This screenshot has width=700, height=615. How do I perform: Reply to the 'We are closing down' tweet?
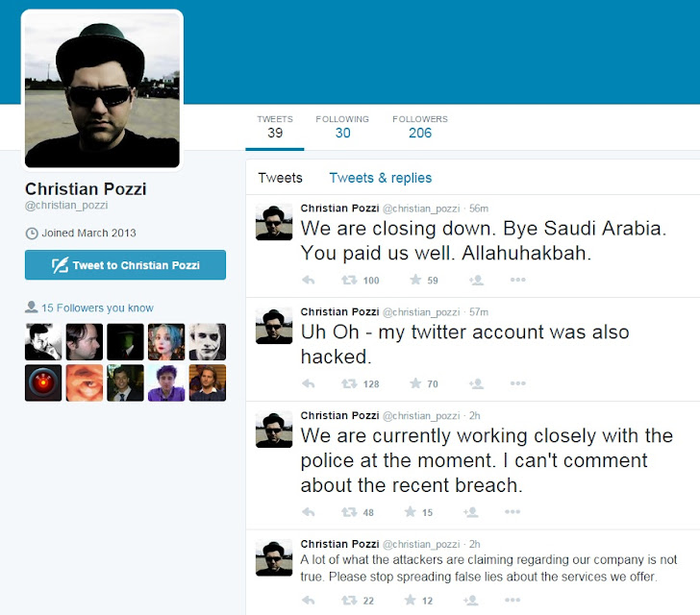click(309, 280)
